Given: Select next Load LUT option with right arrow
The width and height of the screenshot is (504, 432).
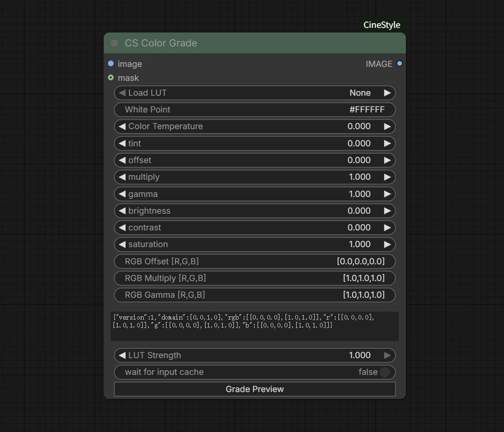Looking at the screenshot, I should tap(387, 93).
